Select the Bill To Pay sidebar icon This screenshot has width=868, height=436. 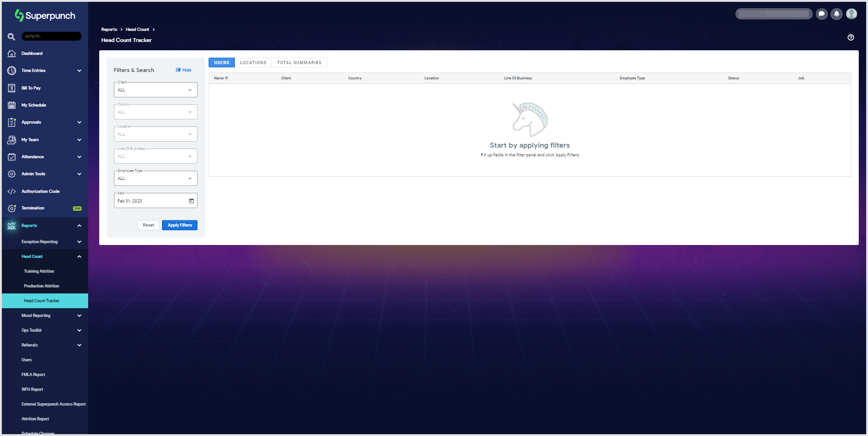click(x=12, y=88)
